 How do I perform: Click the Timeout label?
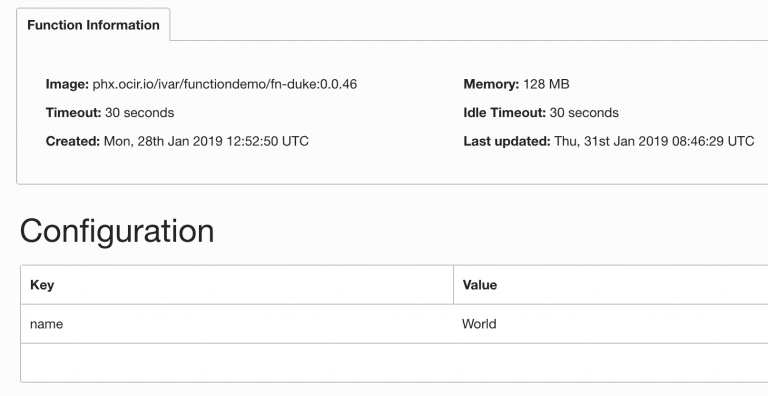[x=73, y=113]
